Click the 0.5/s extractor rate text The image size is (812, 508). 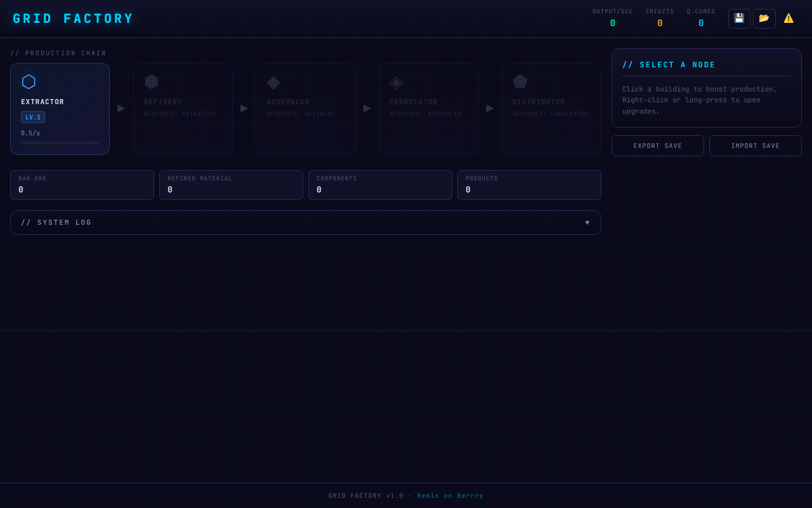tap(30, 133)
